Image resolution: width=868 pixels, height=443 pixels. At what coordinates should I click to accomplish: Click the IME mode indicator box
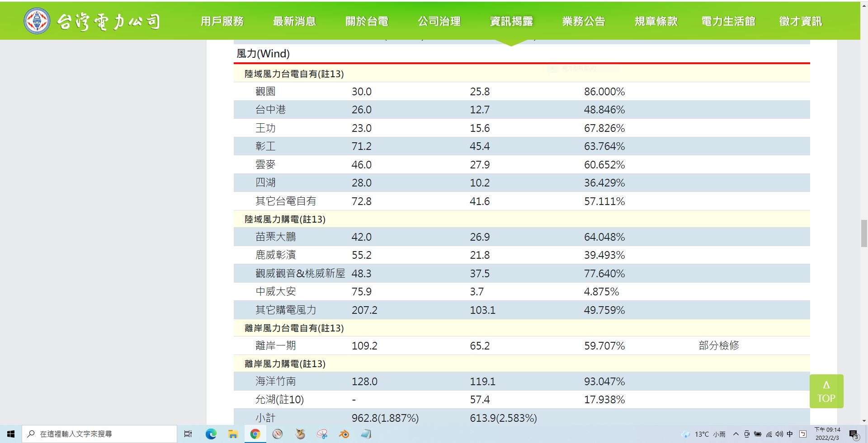pos(803,434)
